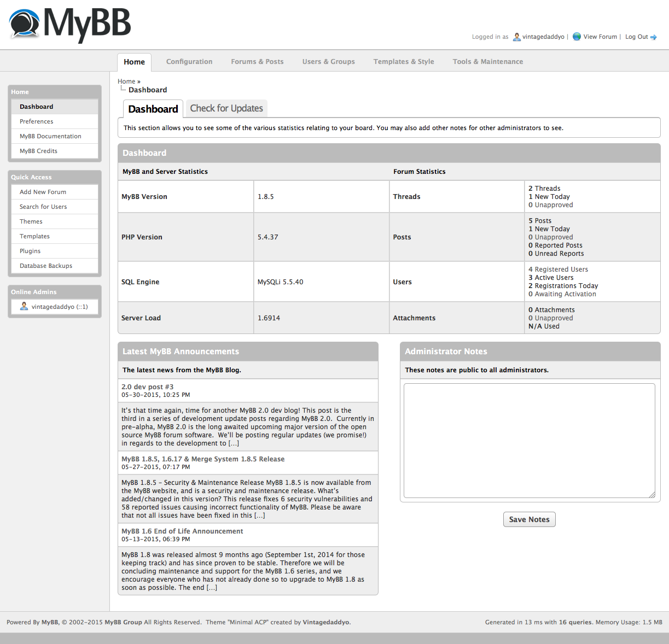Open the 2.0 dev post #3 announcement
Image resolution: width=669 pixels, height=644 pixels.
[x=147, y=387]
